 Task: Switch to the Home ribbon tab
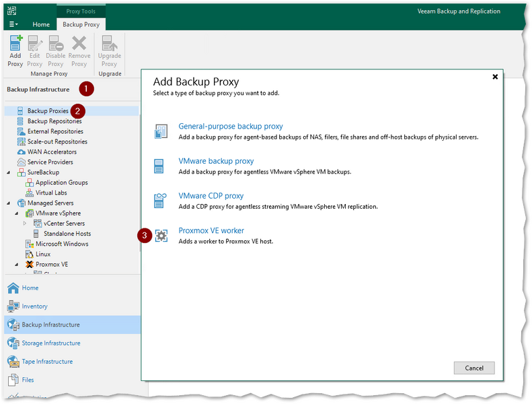click(41, 24)
